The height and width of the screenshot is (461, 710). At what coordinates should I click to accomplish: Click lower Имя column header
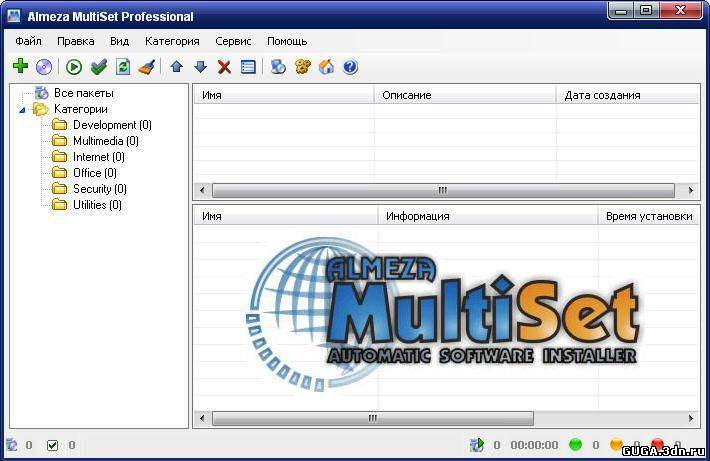(286, 216)
